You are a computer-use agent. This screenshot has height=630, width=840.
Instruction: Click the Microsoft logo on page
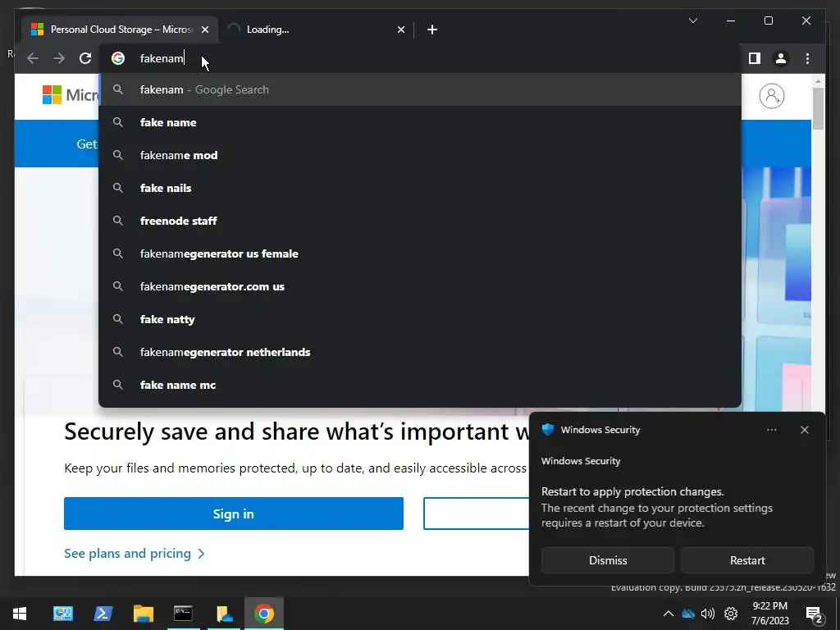[x=71, y=95]
